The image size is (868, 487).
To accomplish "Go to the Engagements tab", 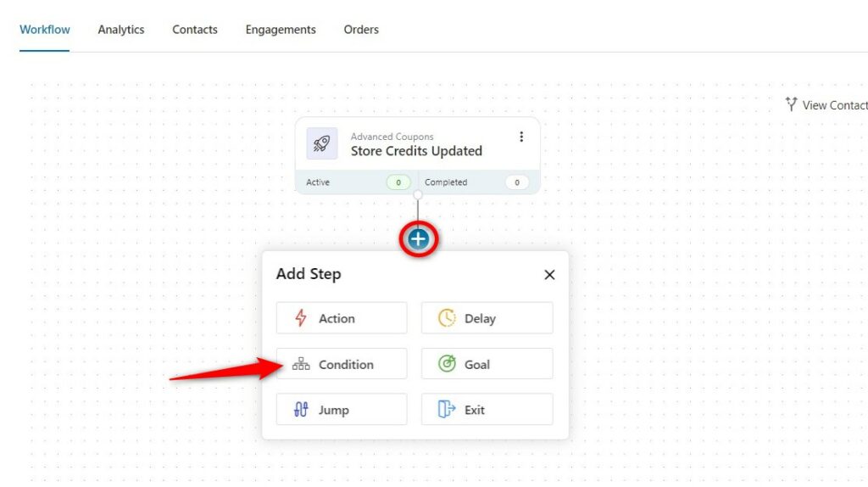I will 281,30.
